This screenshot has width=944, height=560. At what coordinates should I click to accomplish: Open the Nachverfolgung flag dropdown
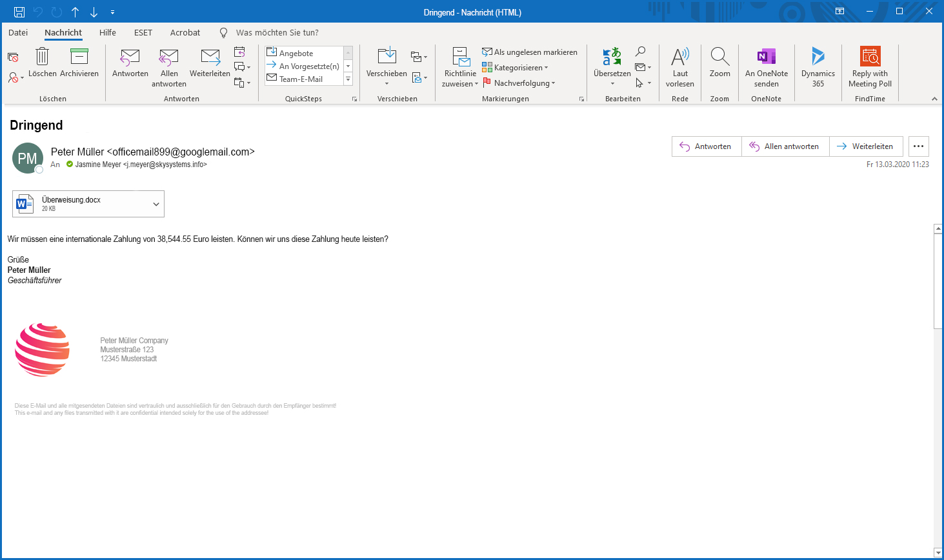coord(519,83)
